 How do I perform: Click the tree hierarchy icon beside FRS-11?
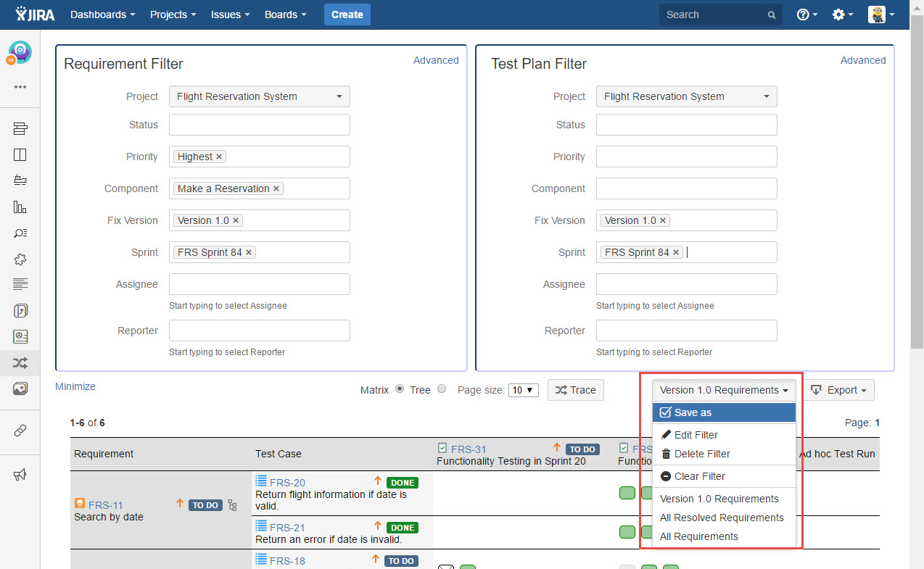point(233,505)
